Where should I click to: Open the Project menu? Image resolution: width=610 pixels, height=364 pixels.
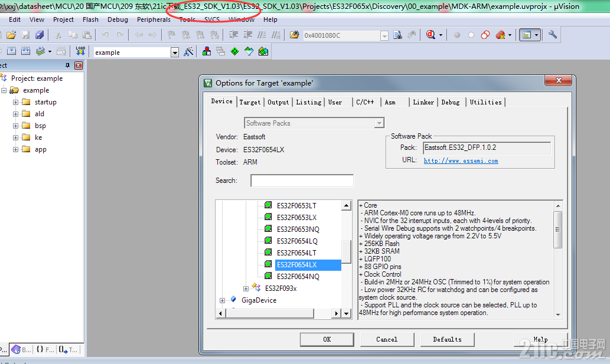coord(63,19)
